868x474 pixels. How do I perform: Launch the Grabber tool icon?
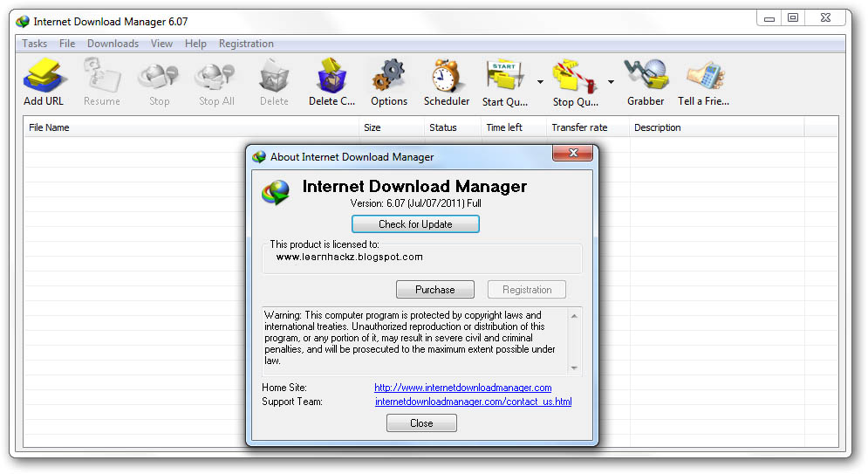point(646,75)
